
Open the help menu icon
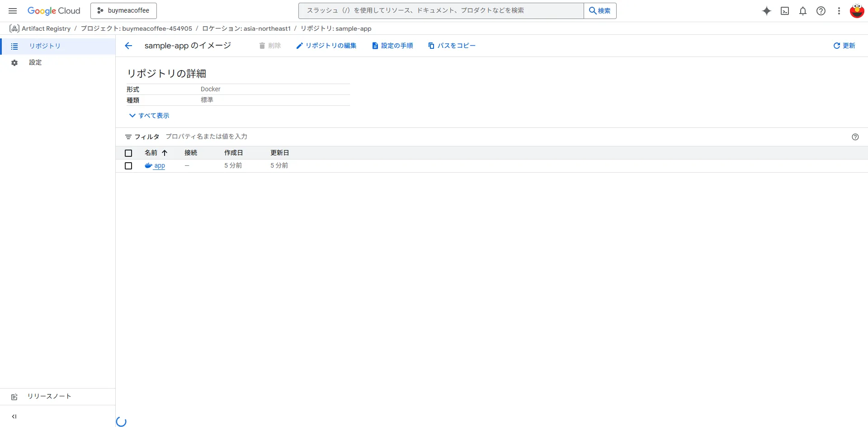821,11
